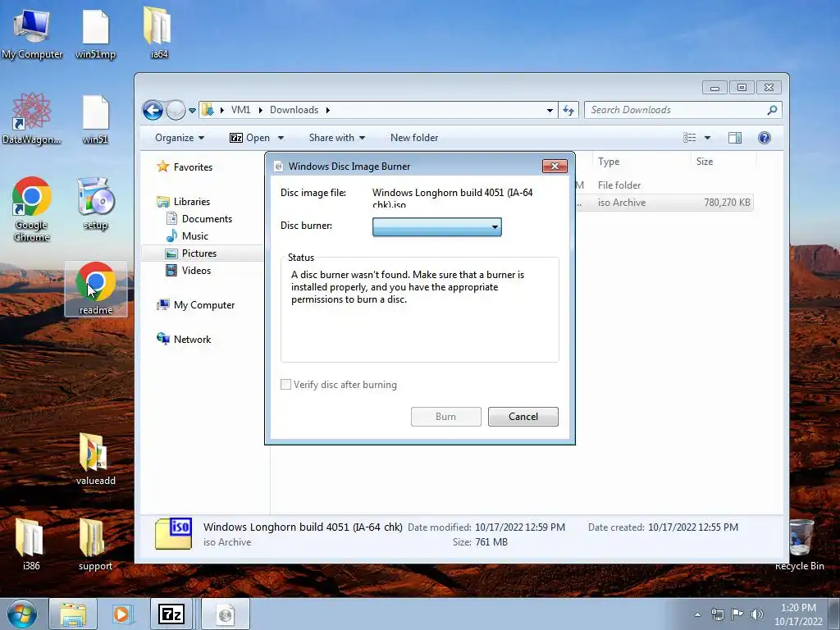Open the arrow next to Open button

(x=281, y=138)
